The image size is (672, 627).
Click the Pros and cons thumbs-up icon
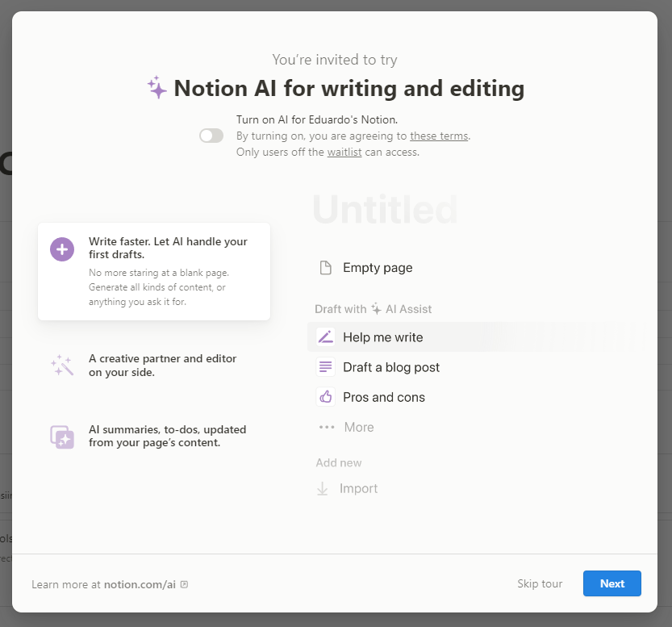point(325,397)
